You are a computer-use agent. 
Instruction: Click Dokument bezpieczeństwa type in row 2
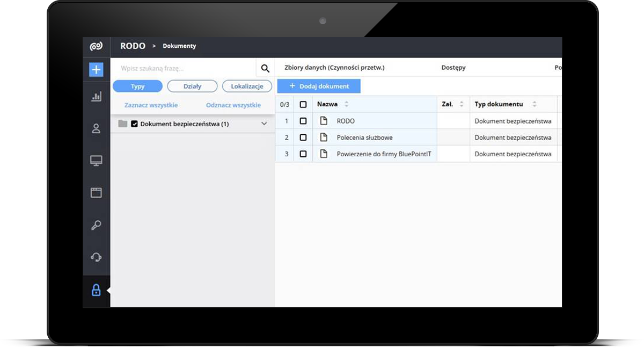tap(513, 137)
